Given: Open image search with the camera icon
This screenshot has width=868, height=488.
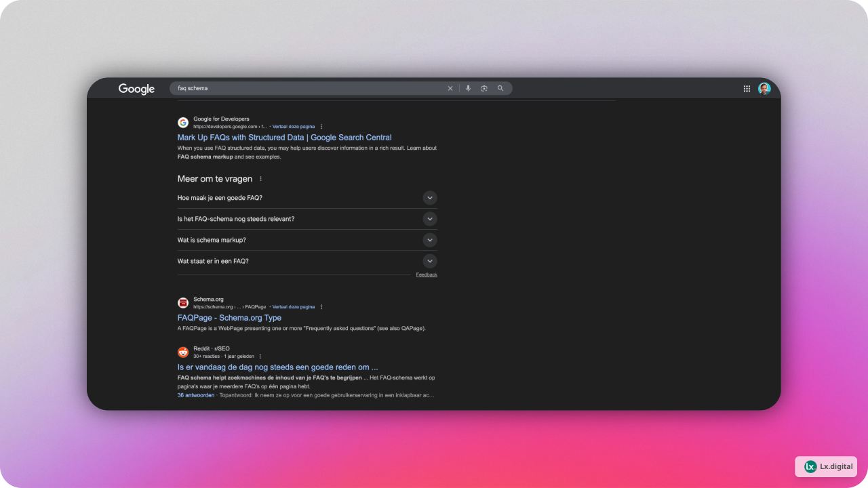Looking at the screenshot, I should click(x=484, y=88).
